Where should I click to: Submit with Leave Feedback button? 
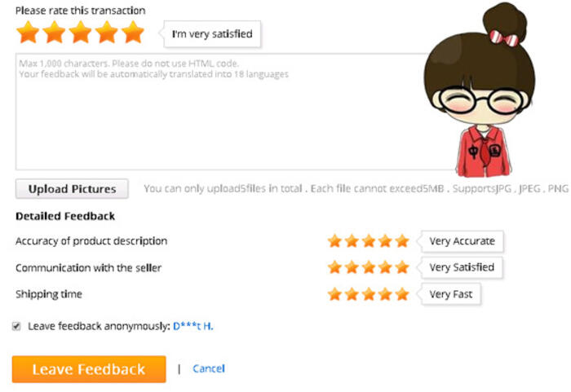click(x=89, y=369)
